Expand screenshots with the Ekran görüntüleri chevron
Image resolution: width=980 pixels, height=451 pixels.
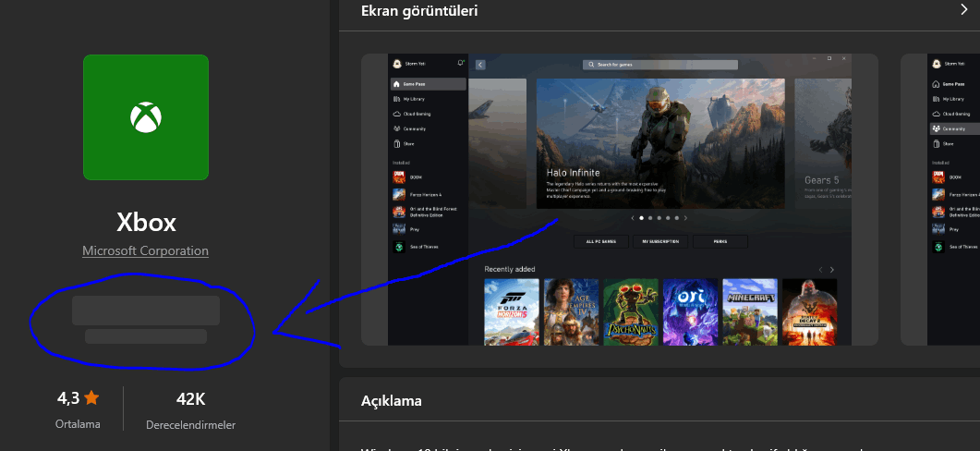click(963, 9)
